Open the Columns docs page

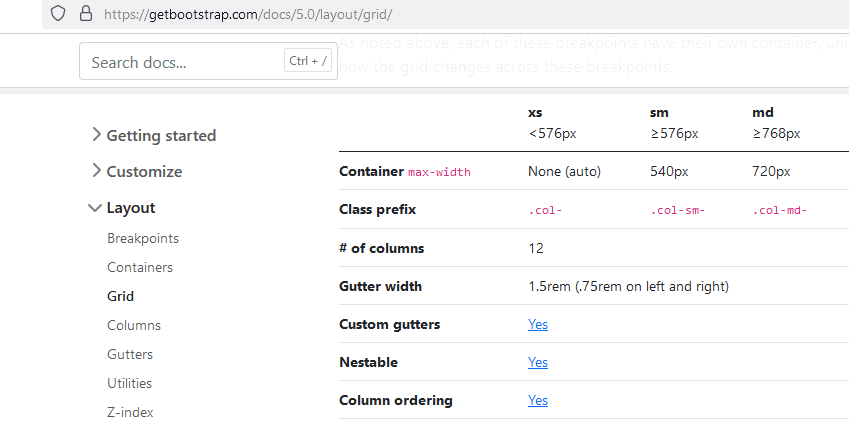pos(134,326)
